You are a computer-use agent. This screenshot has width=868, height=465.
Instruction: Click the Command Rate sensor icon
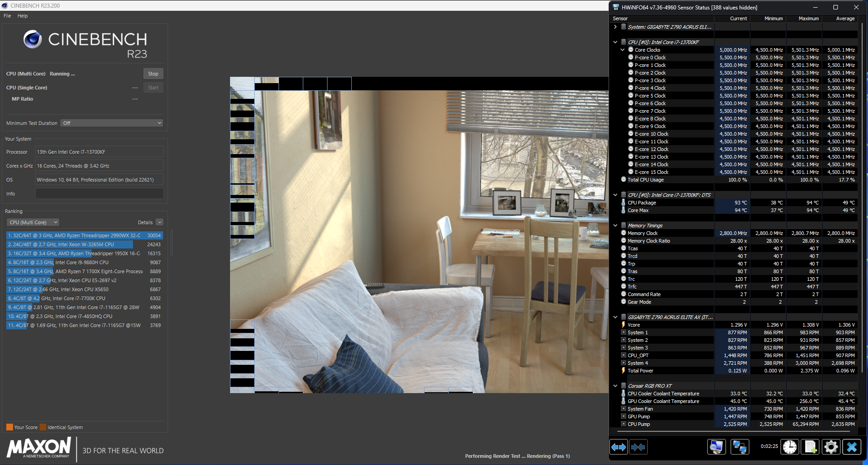point(624,294)
